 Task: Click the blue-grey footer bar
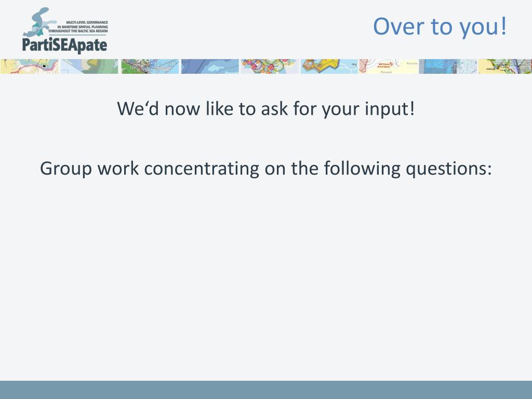[x=266, y=390]
